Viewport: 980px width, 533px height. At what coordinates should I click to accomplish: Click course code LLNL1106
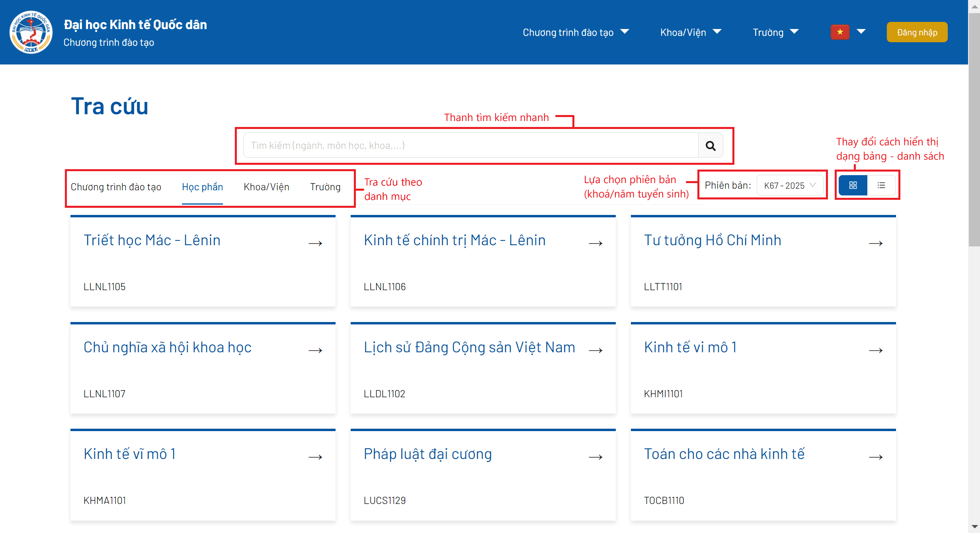click(385, 287)
